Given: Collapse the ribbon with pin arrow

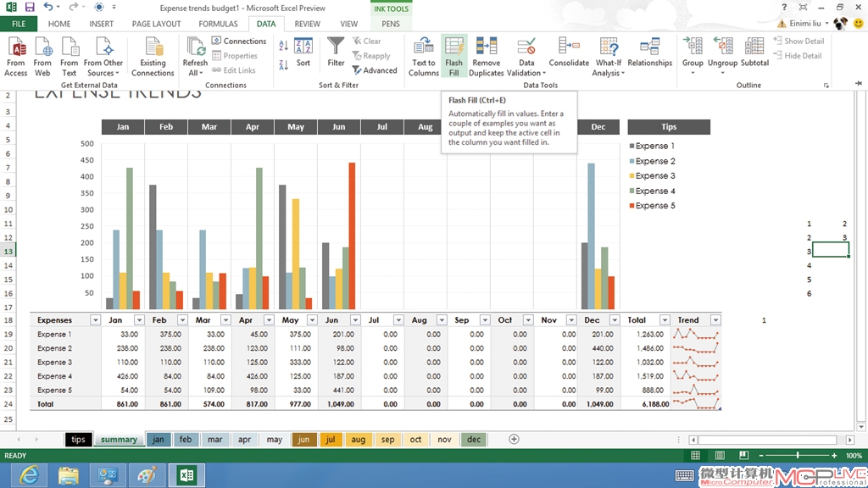Looking at the screenshot, I should coord(858,83).
